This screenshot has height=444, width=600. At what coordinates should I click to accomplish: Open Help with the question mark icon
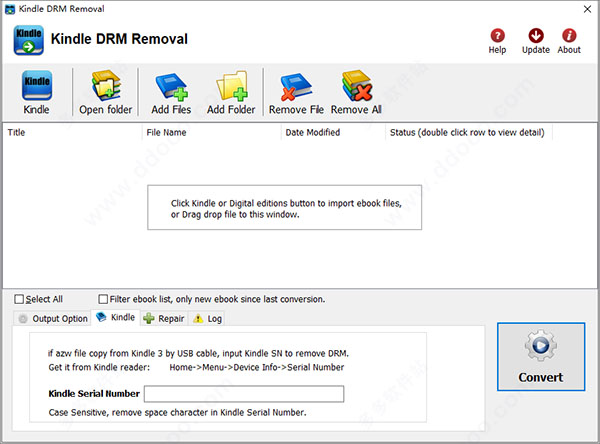pos(497,36)
